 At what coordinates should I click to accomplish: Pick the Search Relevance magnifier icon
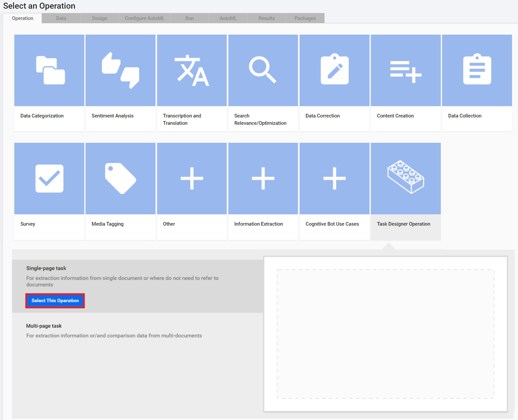pos(263,70)
